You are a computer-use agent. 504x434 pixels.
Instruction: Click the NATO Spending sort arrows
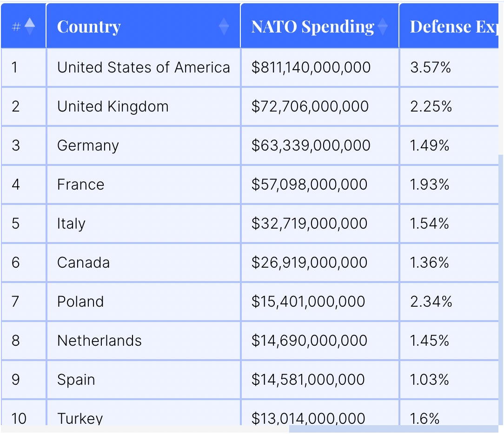383,26
